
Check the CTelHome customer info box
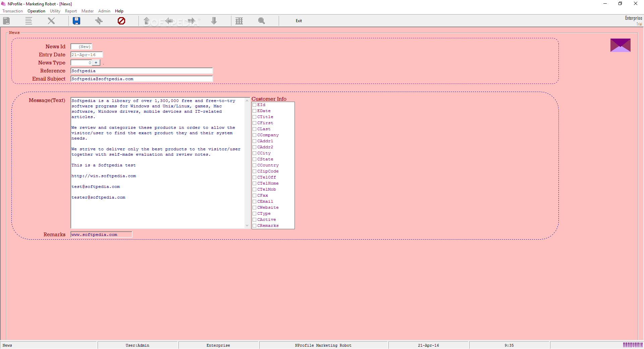point(255,184)
